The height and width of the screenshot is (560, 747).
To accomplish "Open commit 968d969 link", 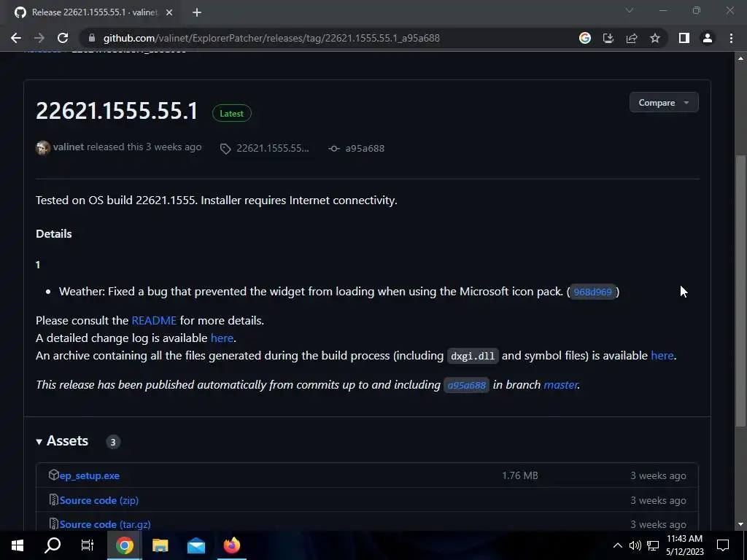I will pyautogui.click(x=592, y=292).
